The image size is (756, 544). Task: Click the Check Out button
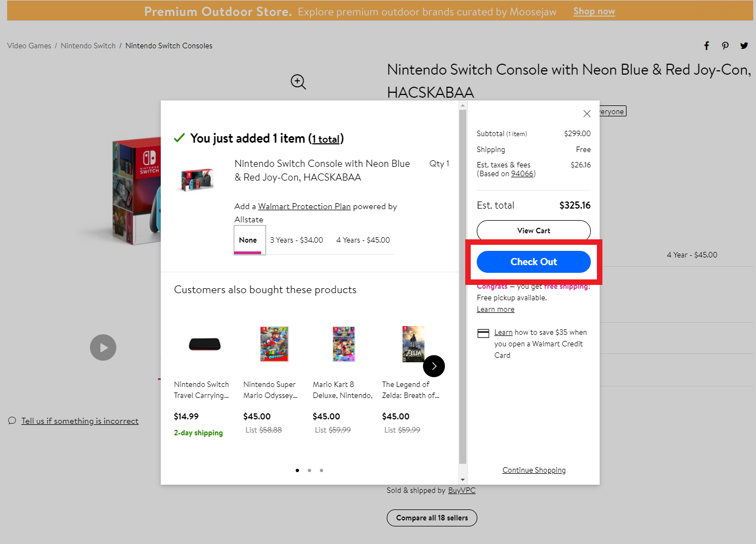click(x=533, y=262)
